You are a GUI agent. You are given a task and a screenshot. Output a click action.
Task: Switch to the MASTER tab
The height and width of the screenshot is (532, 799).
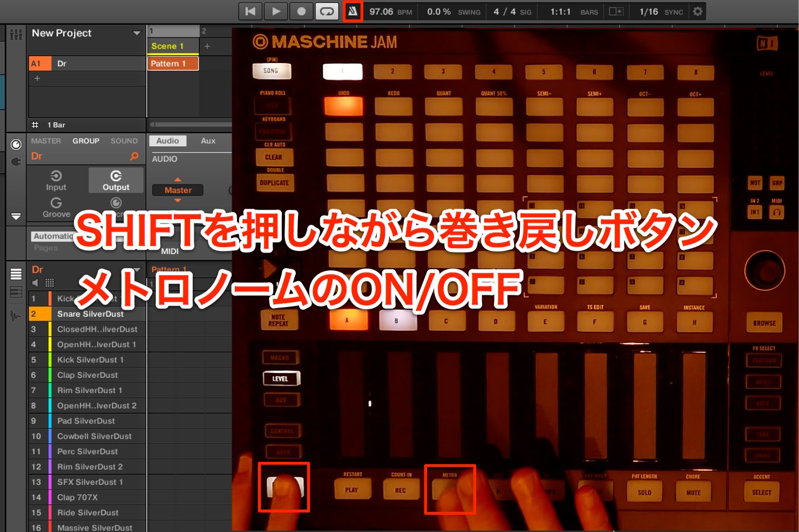coord(46,141)
